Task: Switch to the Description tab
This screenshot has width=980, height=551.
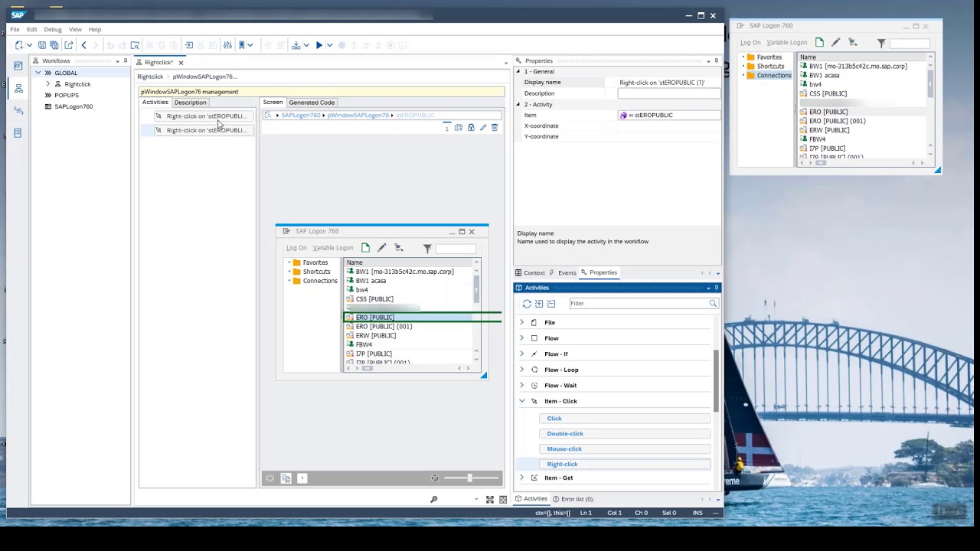Action: click(190, 102)
